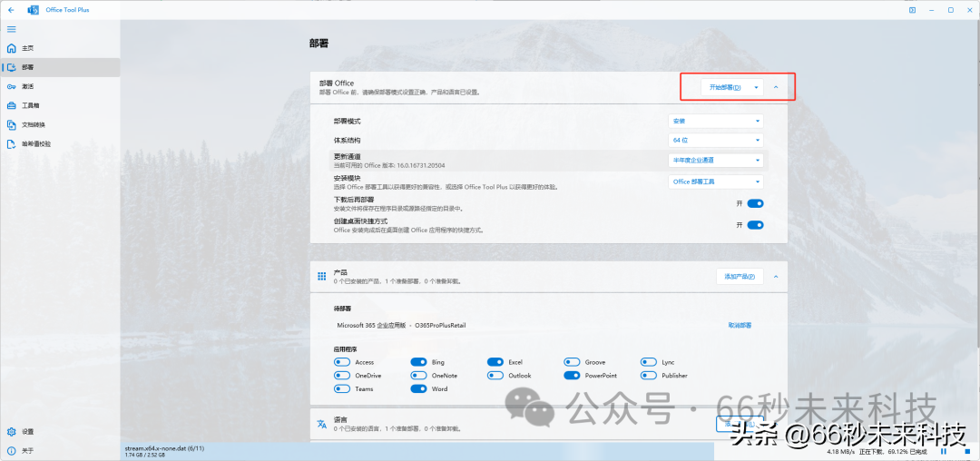Viewport: 980px width, 461px height.
Task: Open the 关于 about page
Action: tap(60, 450)
